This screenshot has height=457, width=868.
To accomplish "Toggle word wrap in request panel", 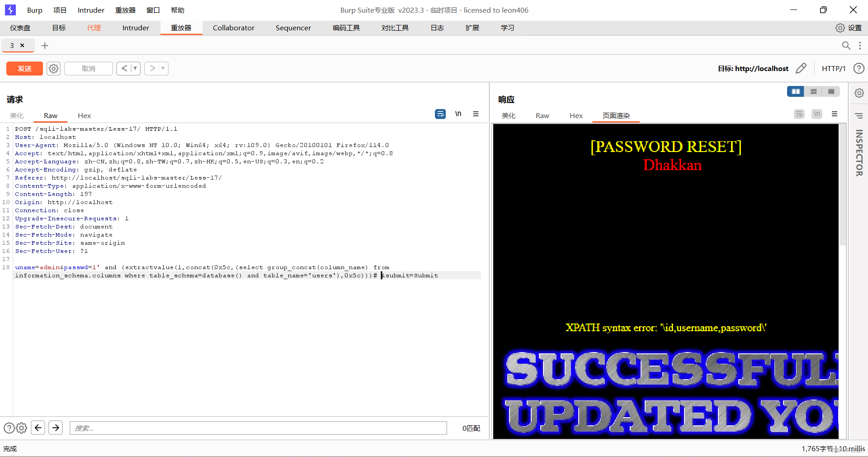I will [x=440, y=114].
